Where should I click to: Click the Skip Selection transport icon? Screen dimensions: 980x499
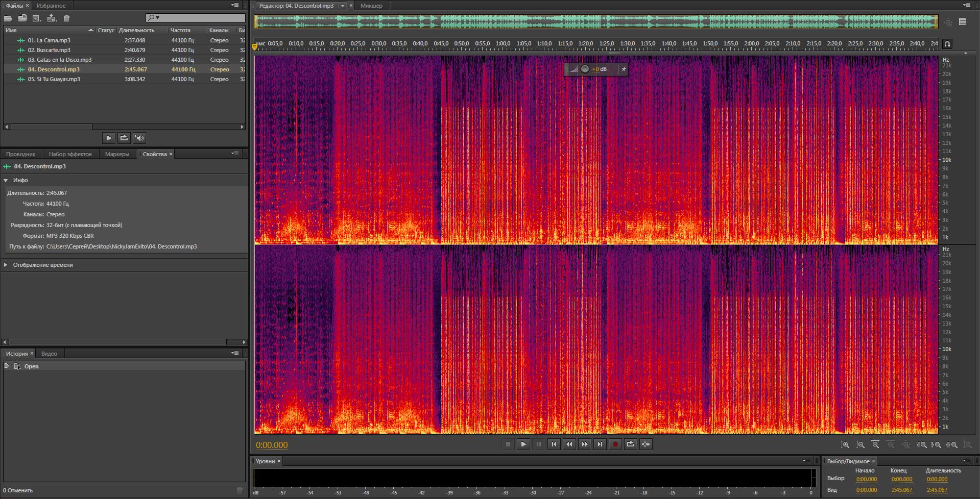click(646, 444)
